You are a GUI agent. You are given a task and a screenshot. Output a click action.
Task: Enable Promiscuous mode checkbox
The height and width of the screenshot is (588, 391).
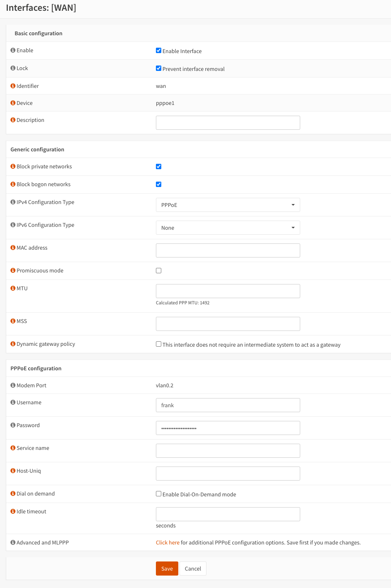tap(158, 271)
